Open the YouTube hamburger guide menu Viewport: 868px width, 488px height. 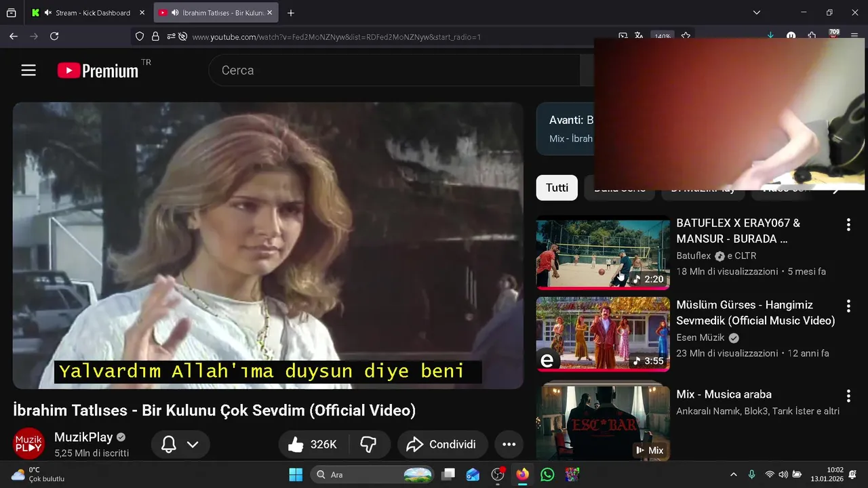[x=28, y=70]
